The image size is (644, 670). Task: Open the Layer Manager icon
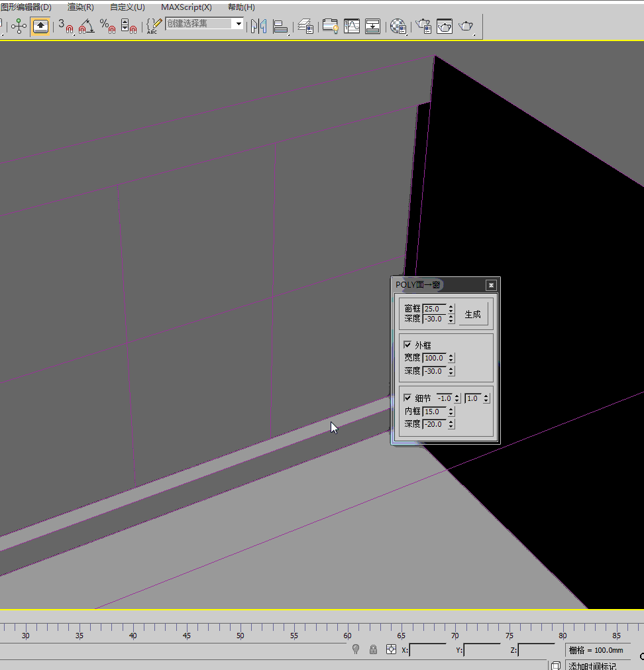[x=305, y=27]
